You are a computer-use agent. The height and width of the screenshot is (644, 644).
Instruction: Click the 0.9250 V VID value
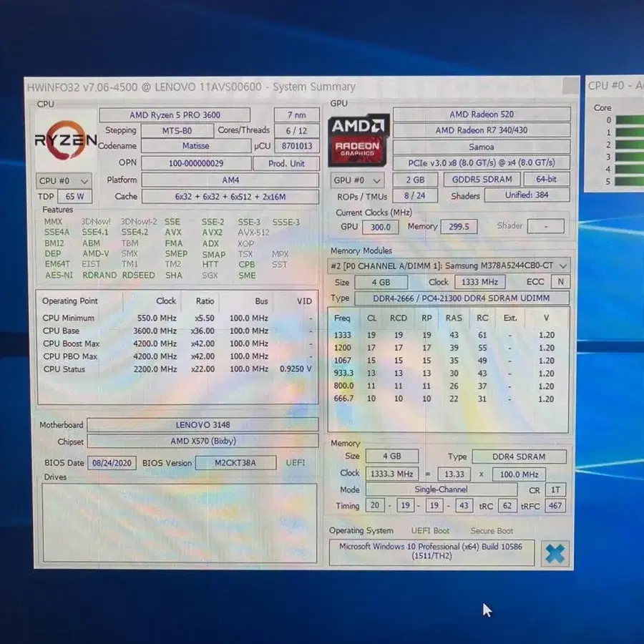tap(296, 369)
